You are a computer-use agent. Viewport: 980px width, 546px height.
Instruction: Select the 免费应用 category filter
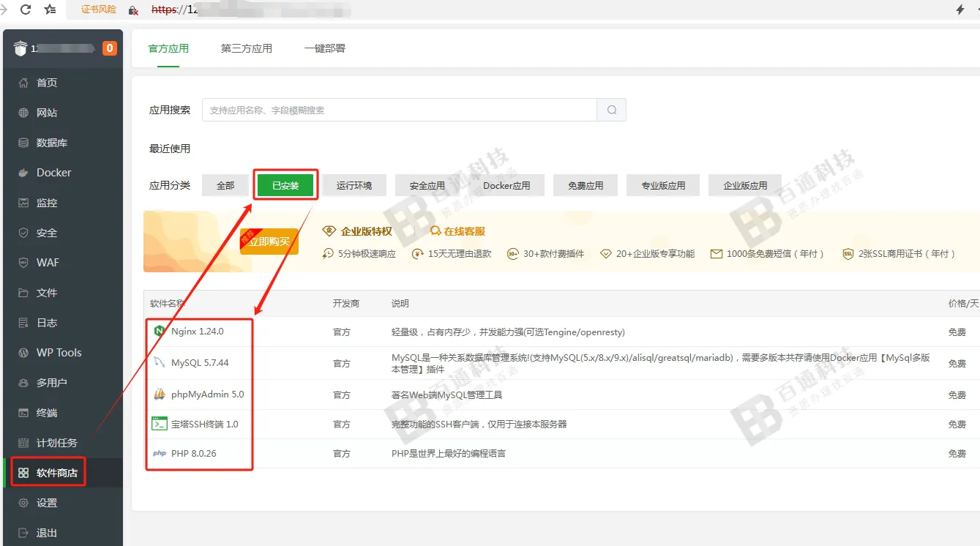tap(586, 185)
